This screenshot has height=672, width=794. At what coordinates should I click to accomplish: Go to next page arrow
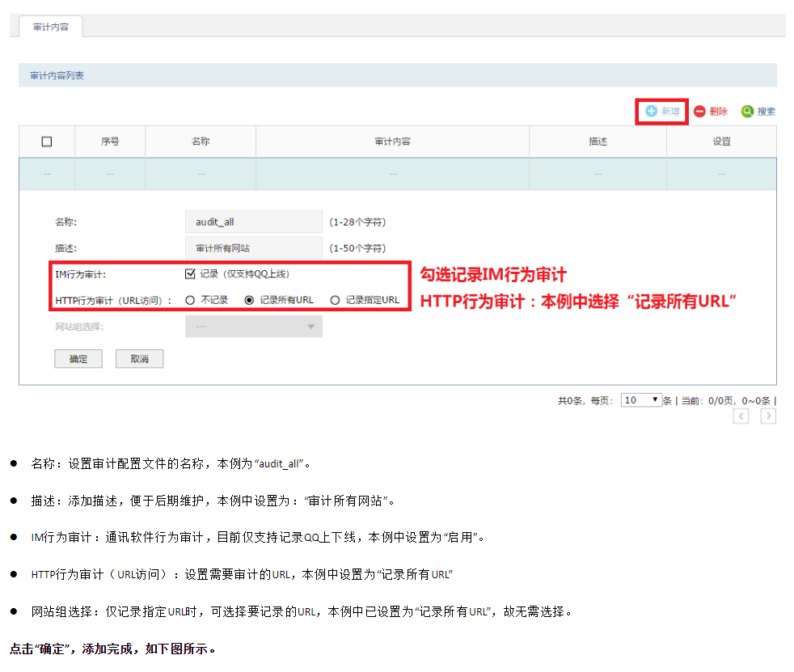[768, 416]
